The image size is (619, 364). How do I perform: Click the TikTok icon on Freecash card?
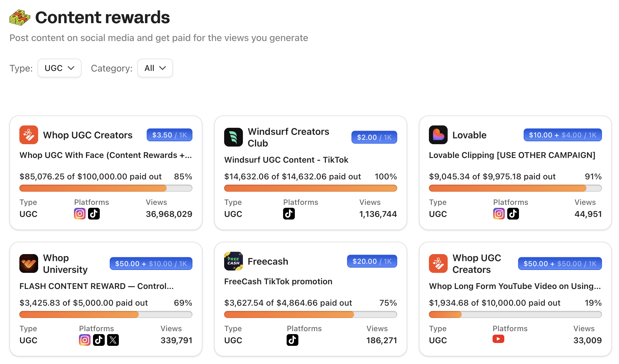pyautogui.click(x=292, y=340)
